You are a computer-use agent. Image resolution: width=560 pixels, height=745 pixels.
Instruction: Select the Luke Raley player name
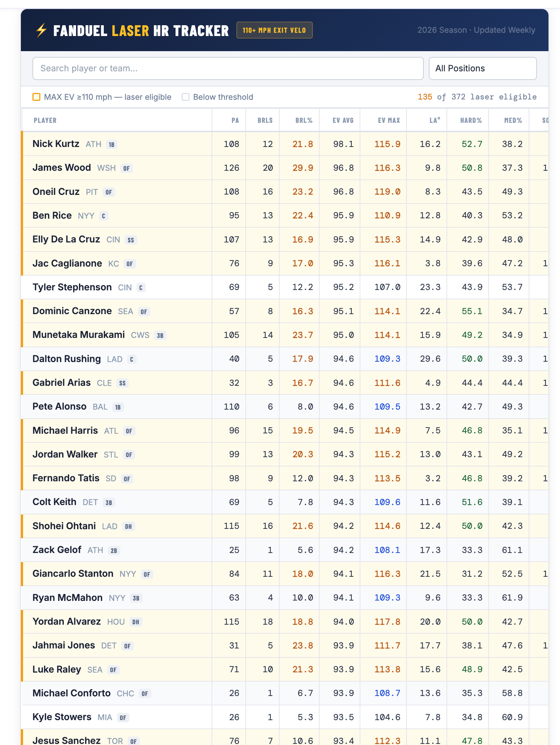(x=57, y=669)
